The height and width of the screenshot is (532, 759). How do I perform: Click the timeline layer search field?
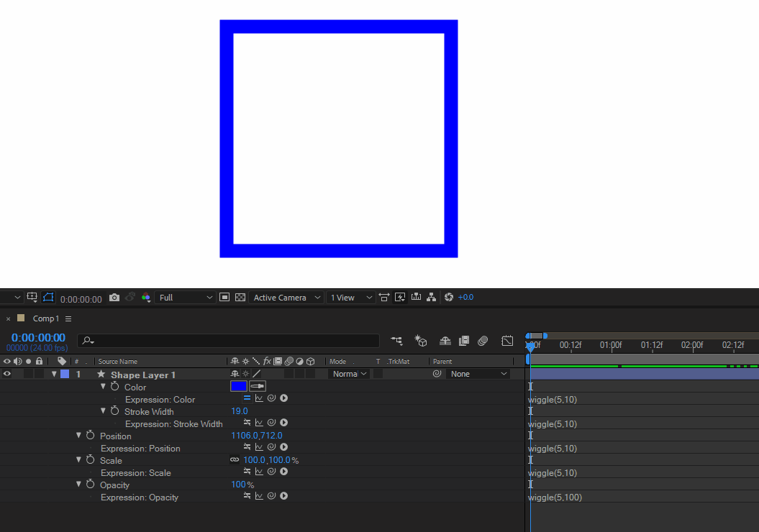(x=229, y=341)
